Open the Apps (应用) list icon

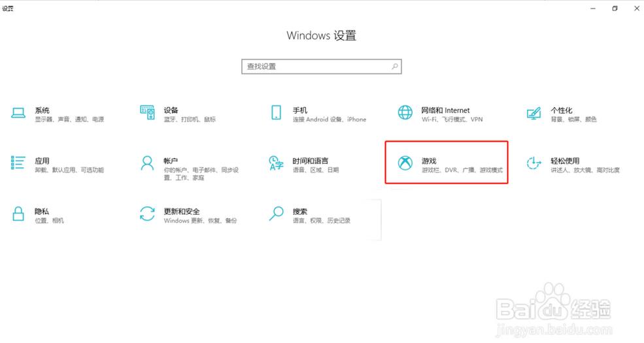pos(18,163)
